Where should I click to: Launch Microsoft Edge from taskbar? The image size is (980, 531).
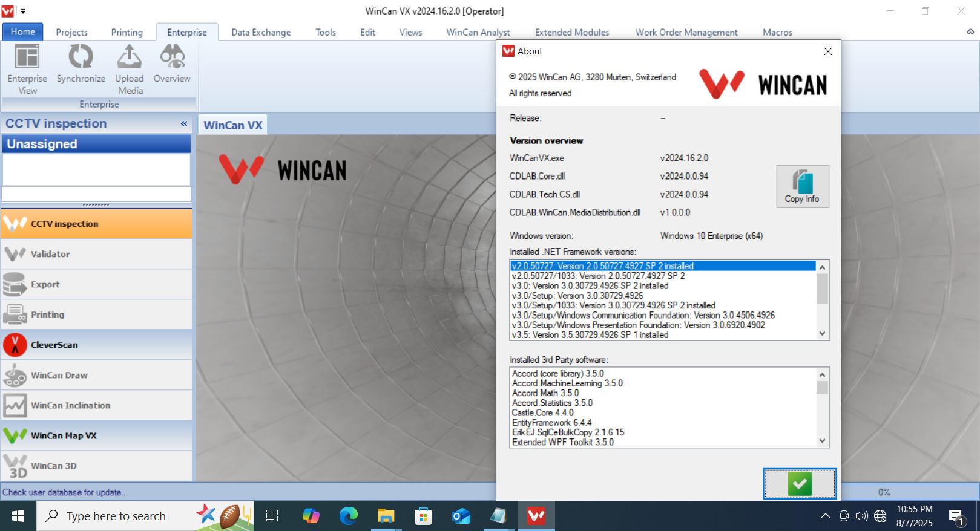tap(348, 516)
